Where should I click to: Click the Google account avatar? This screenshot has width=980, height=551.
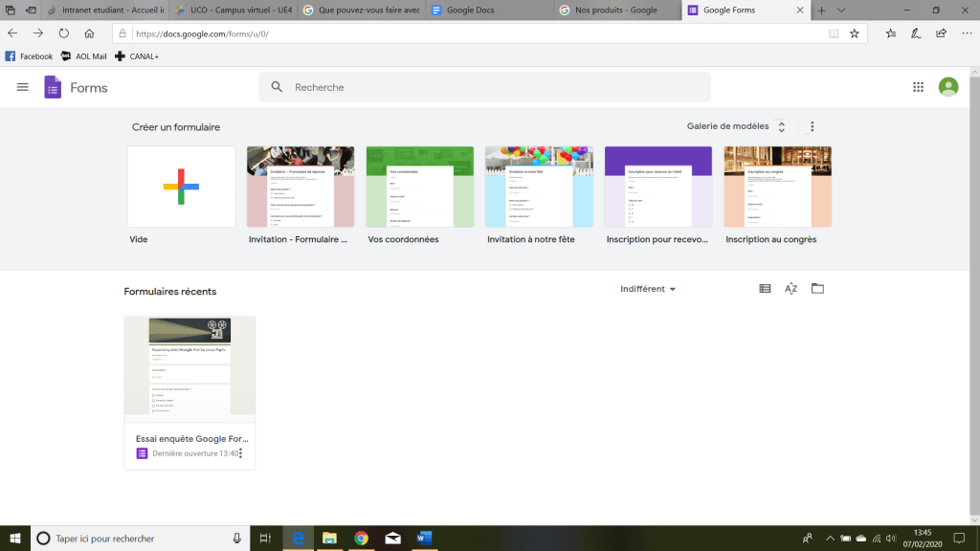[948, 87]
